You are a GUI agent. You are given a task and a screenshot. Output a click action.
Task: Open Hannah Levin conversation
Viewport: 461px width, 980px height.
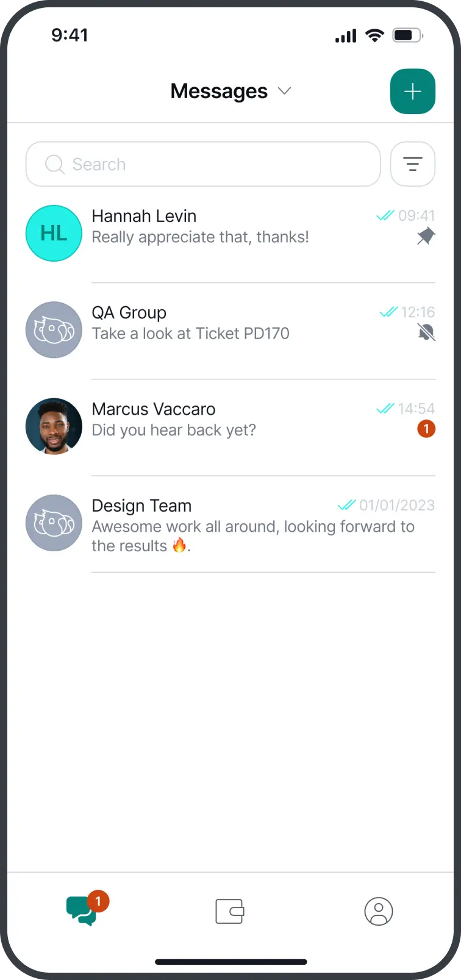click(x=230, y=234)
